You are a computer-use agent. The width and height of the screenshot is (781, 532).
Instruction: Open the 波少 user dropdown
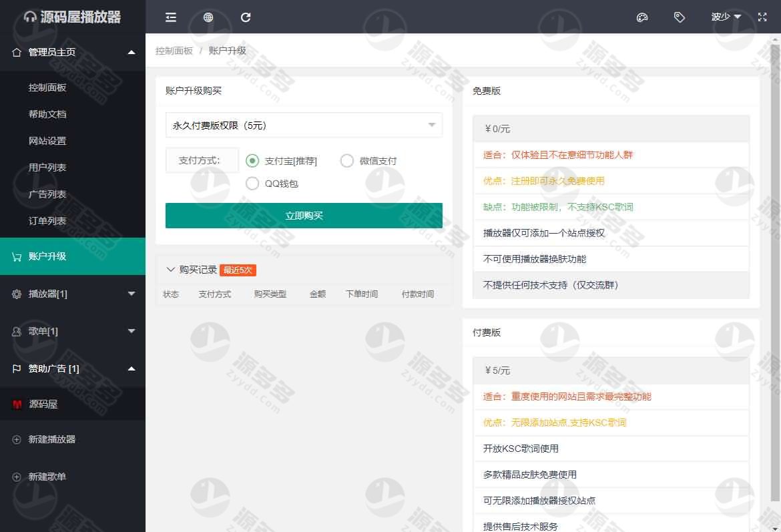tap(726, 17)
